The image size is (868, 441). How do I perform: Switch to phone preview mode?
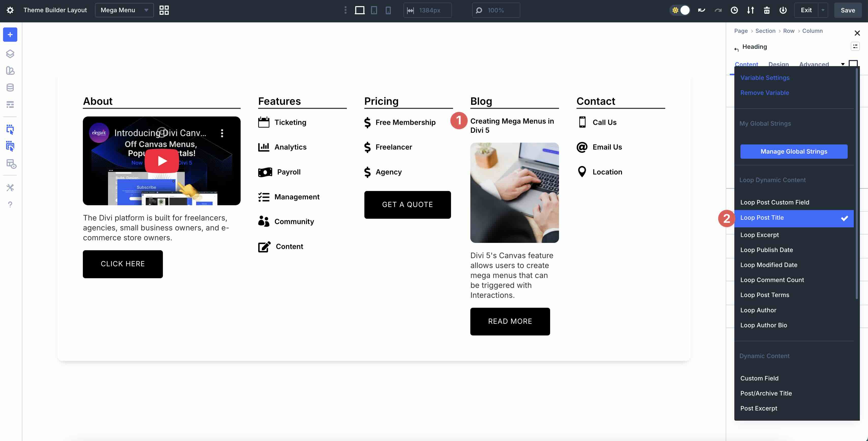pyautogui.click(x=388, y=10)
